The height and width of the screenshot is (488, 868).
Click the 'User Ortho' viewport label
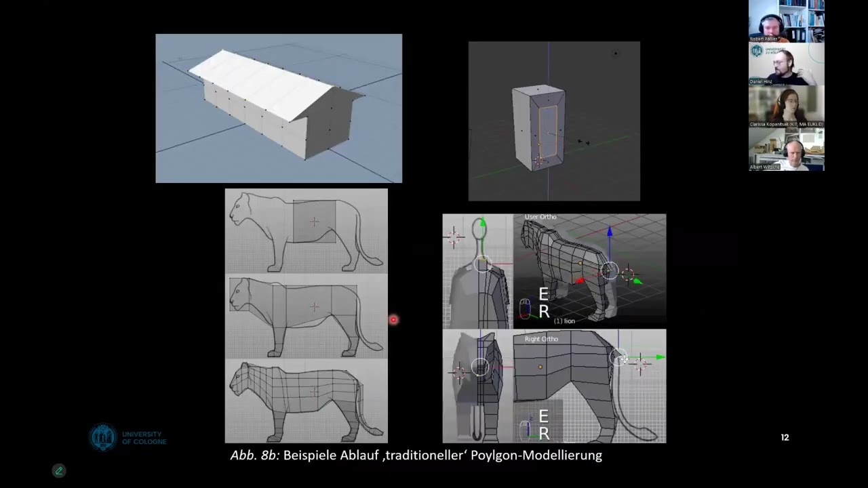pos(540,217)
